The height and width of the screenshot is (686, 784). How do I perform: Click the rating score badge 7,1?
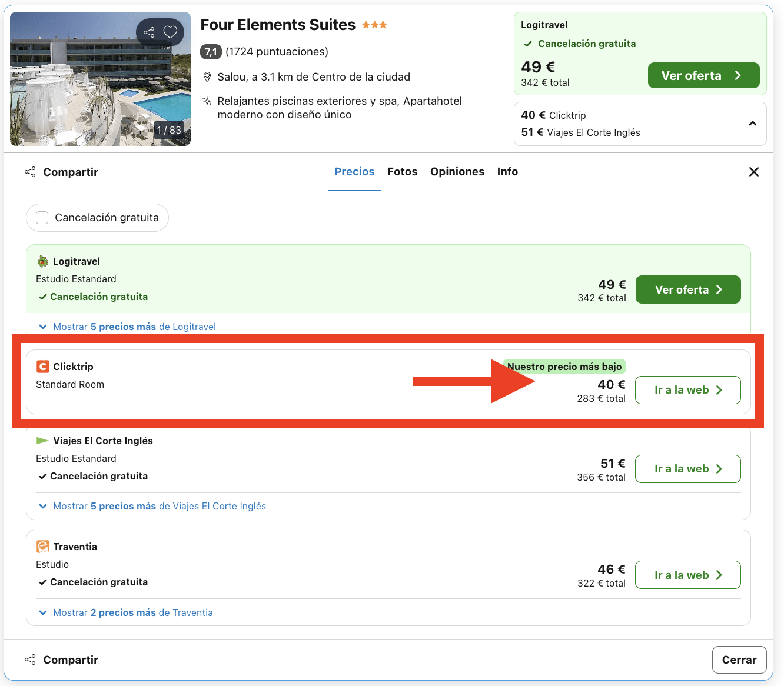point(211,52)
